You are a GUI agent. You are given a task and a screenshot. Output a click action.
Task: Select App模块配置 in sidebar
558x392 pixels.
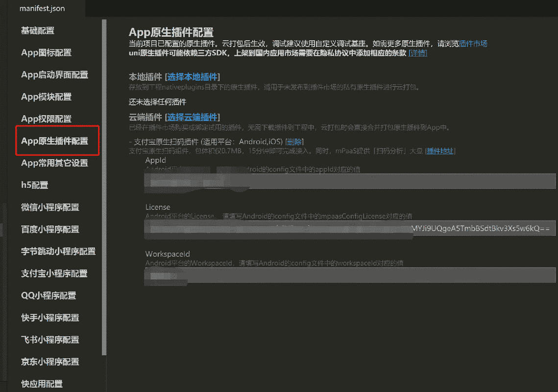pos(46,97)
